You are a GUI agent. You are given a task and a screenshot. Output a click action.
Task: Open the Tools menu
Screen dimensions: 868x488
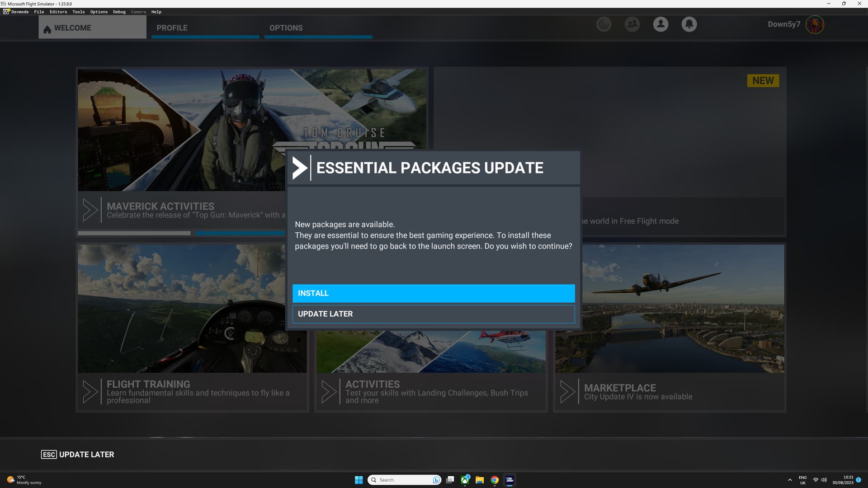[79, 12]
